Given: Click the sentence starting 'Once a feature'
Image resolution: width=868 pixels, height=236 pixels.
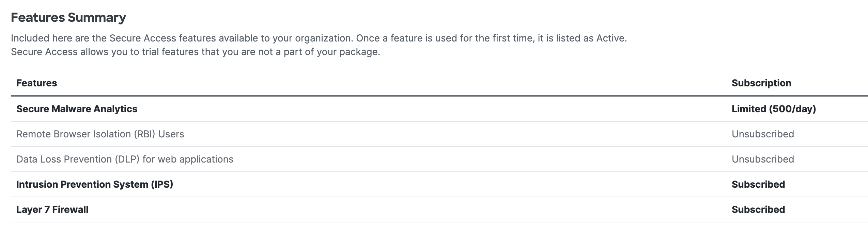Looking at the screenshot, I should (x=491, y=38).
